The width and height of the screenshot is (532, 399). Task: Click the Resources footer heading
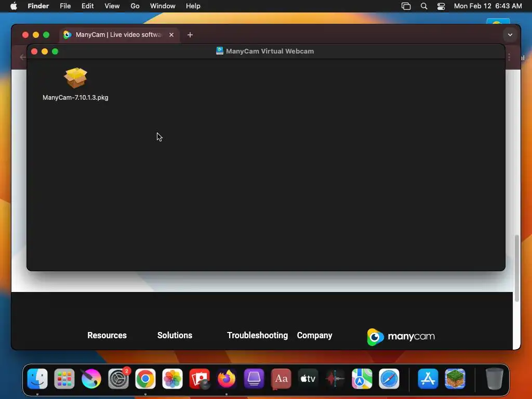(x=107, y=335)
